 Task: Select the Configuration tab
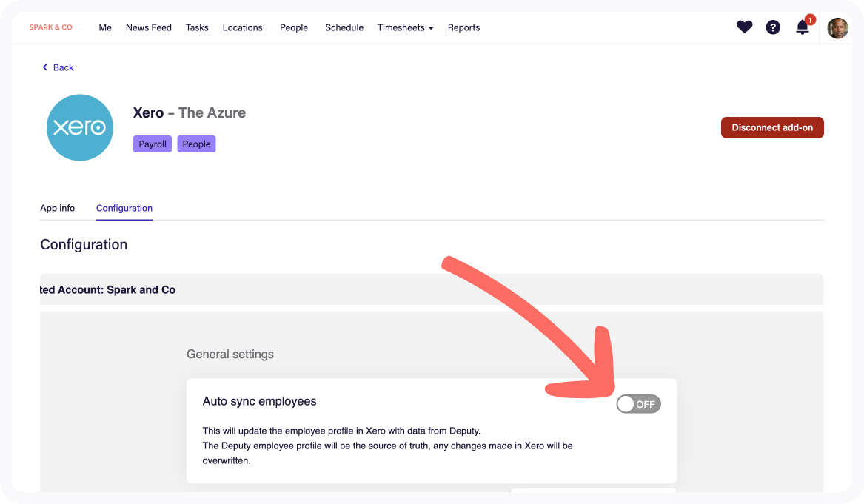(124, 208)
